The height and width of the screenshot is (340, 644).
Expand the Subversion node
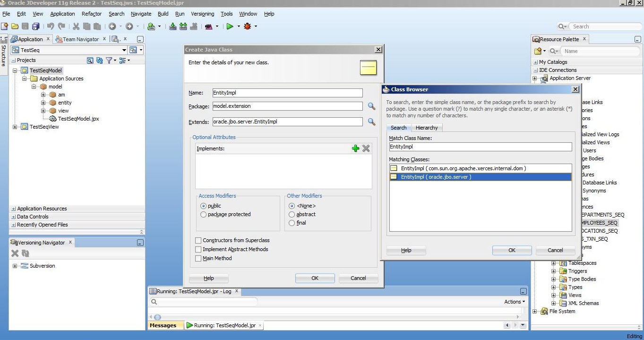(x=15, y=266)
